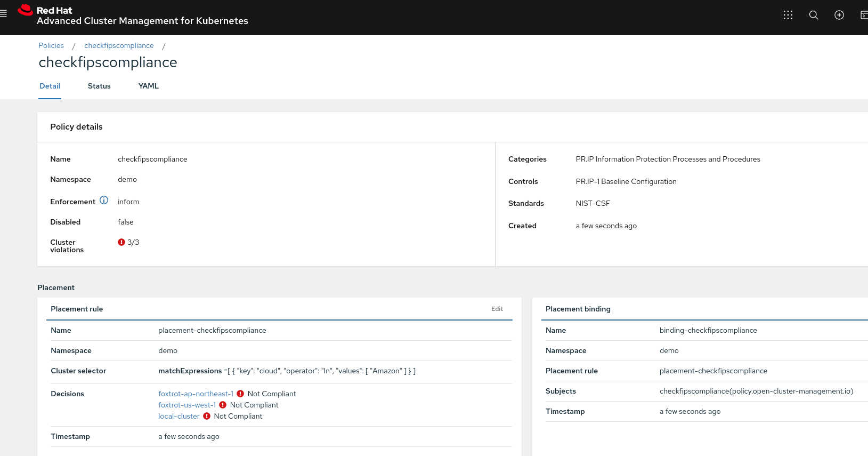Open the terminal icon in header
The width and height of the screenshot is (868, 456).
pyautogui.click(x=864, y=15)
